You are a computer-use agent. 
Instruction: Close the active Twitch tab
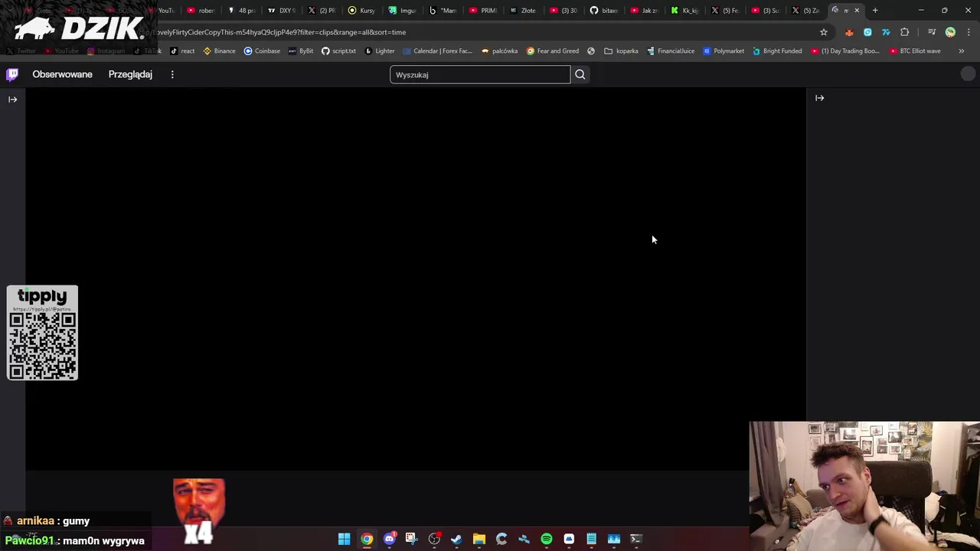coord(857,11)
